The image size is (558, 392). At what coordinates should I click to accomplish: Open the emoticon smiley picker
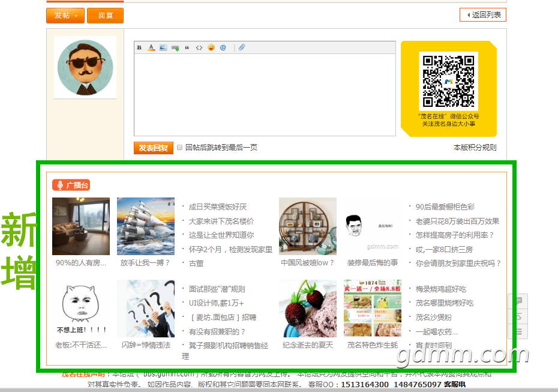point(211,47)
